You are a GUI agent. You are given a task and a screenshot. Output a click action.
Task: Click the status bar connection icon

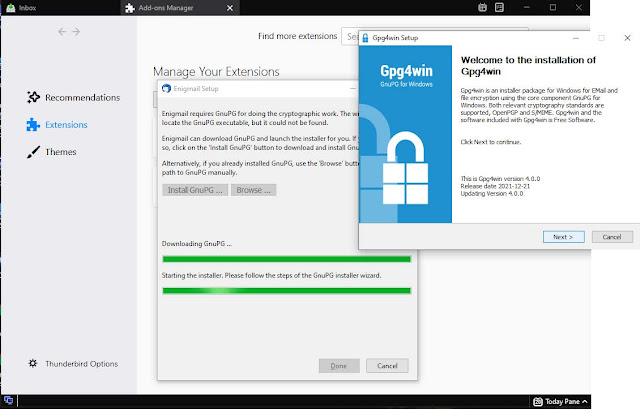8,400
